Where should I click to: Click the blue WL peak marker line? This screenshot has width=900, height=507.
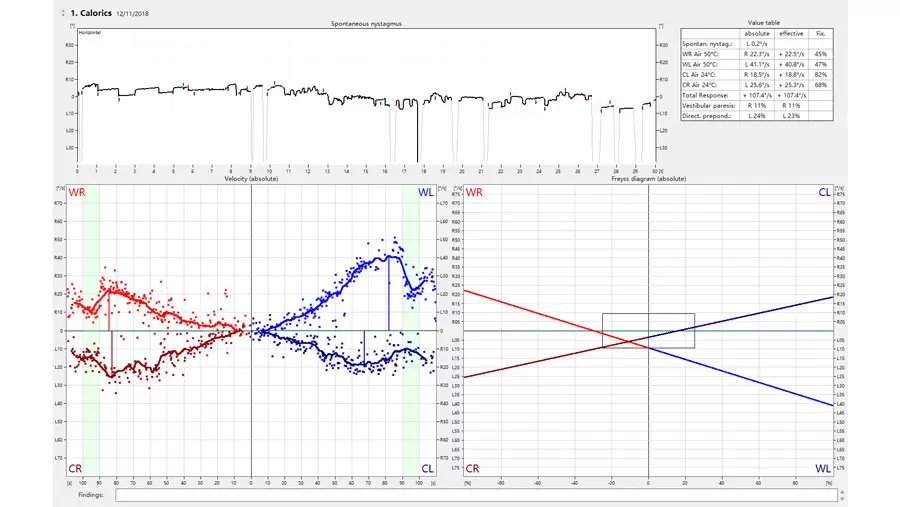coord(389,294)
